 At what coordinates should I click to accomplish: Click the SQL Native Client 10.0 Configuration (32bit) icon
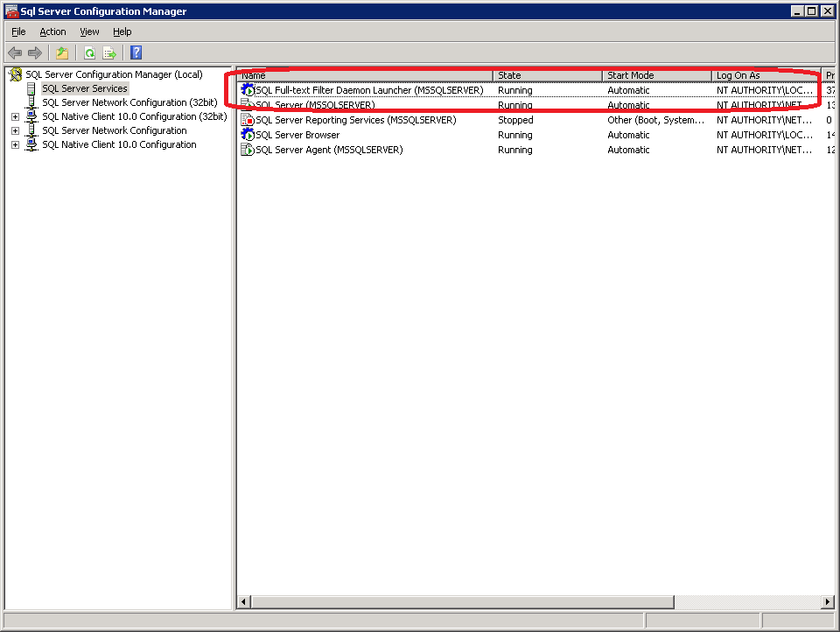pyautogui.click(x=31, y=116)
